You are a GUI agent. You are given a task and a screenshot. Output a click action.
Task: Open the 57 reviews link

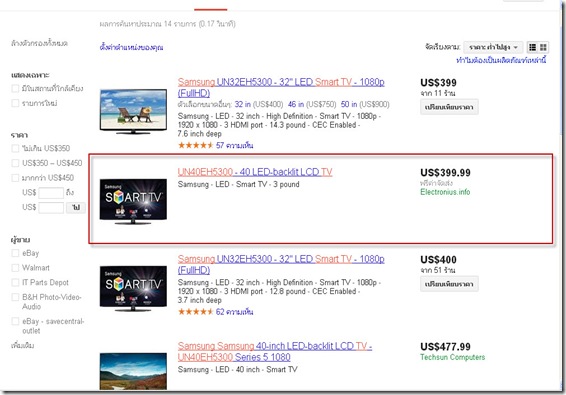tap(234, 146)
